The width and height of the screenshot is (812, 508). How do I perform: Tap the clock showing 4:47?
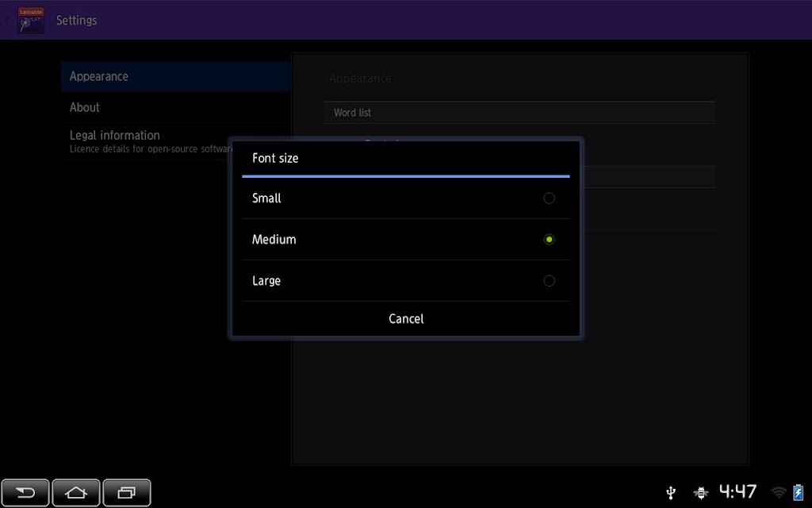point(737,491)
